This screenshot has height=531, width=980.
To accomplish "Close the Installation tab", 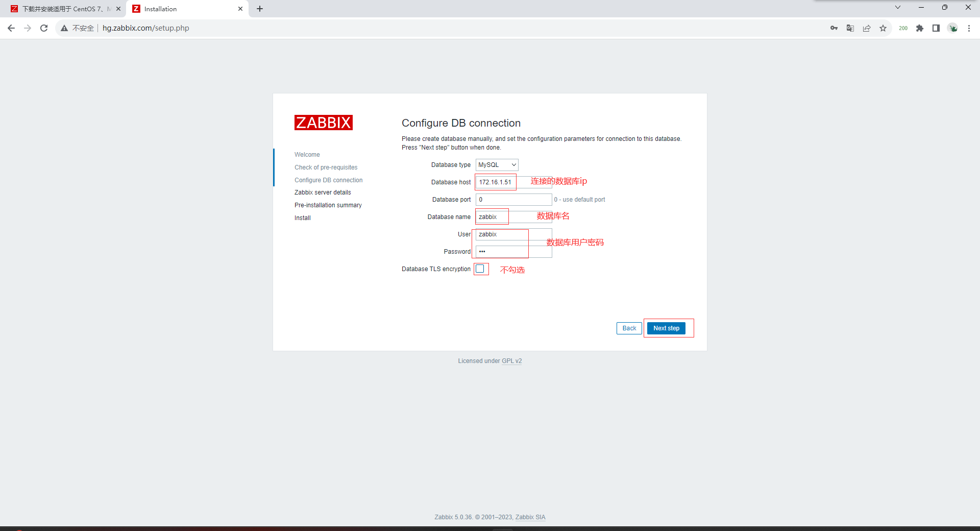I will pos(240,9).
